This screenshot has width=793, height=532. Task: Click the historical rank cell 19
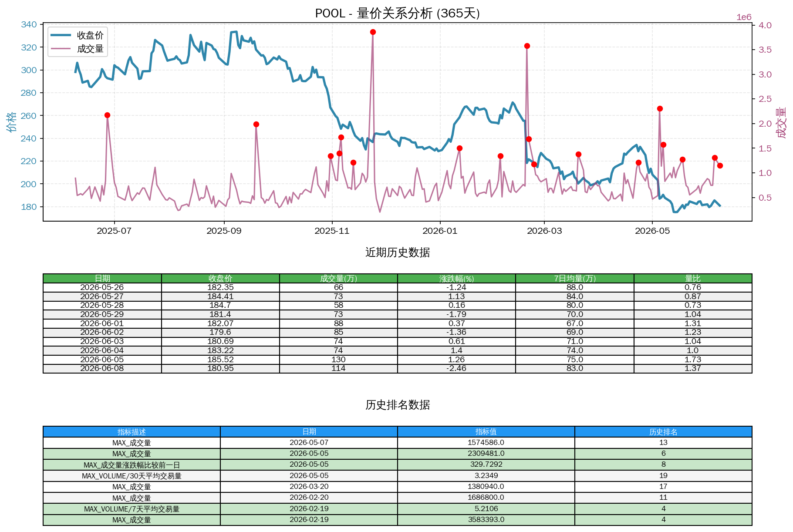[x=663, y=476]
